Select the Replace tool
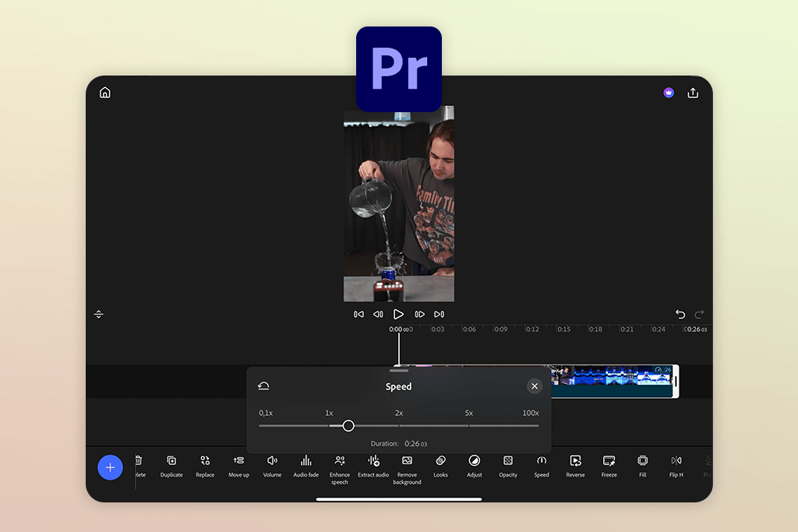 (x=205, y=467)
